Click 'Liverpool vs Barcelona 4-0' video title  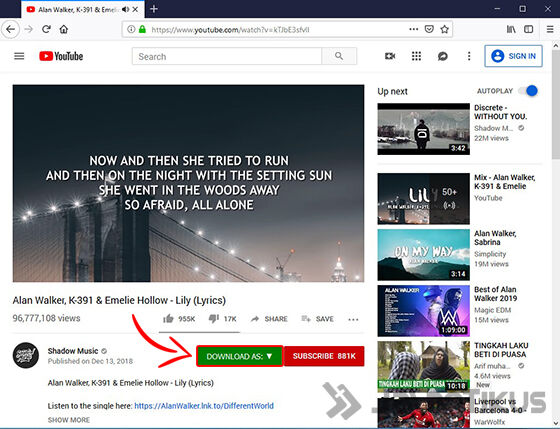[x=500, y=405]
